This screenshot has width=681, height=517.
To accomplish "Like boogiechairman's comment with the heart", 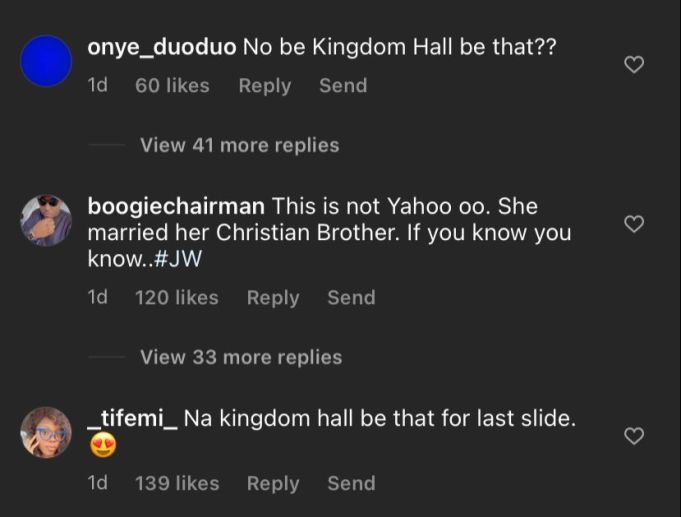I will tap(633, 224).
